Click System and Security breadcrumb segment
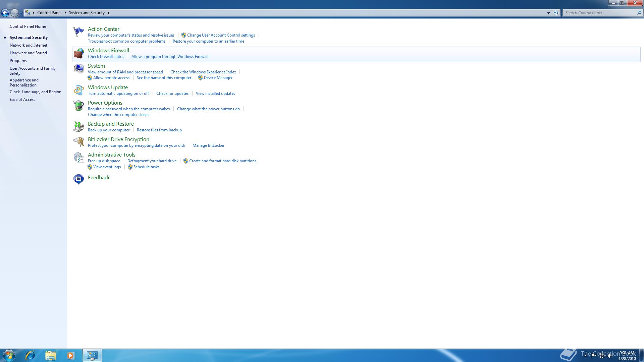Viewport: 644px width, 362px height. [x=87, y=13]
